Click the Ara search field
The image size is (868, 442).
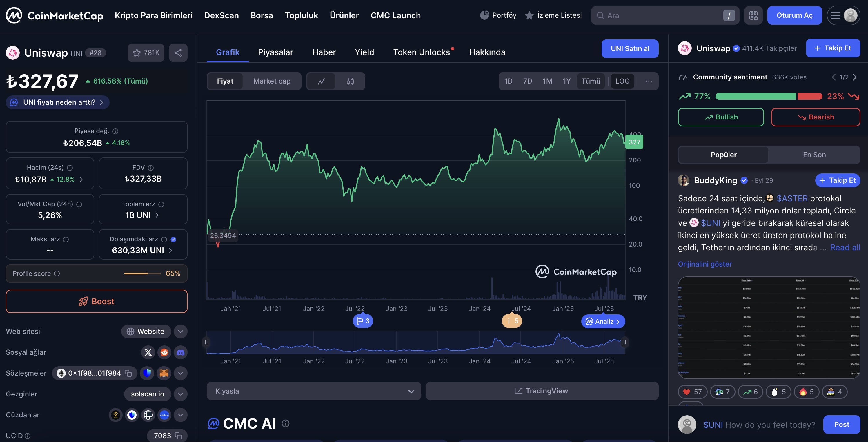click(665, 15)
